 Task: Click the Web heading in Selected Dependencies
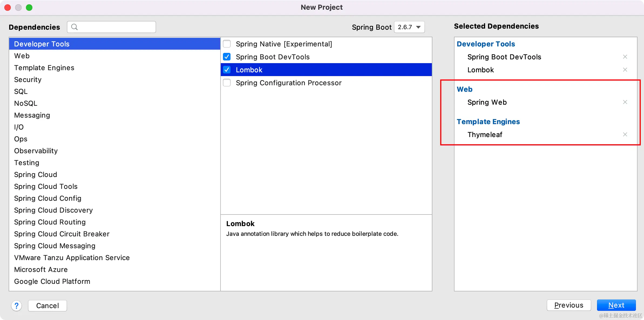[x=465, y=89]
